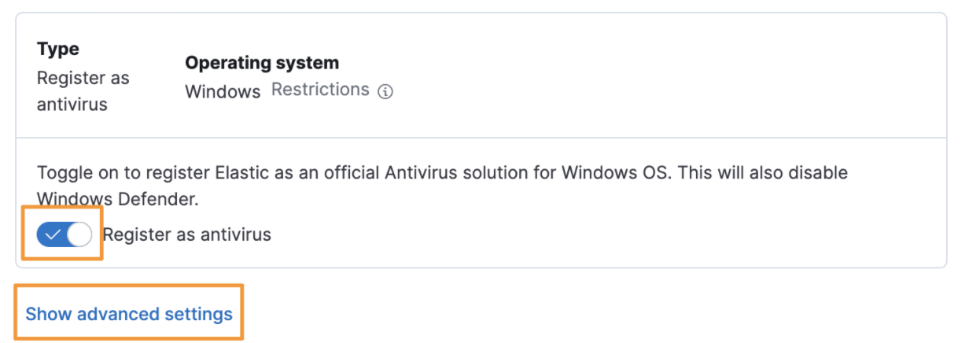The image size is (980, 343).
Task: Open the Restrictions details tooltip icon
Action: pyautogui.click(x=385, y=91)
